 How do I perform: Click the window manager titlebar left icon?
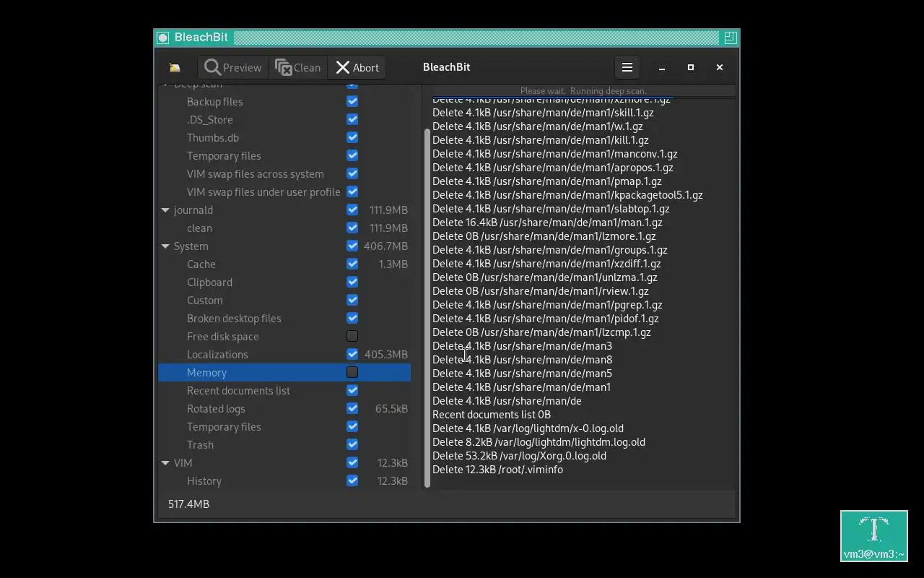click(x=163, y=38)
